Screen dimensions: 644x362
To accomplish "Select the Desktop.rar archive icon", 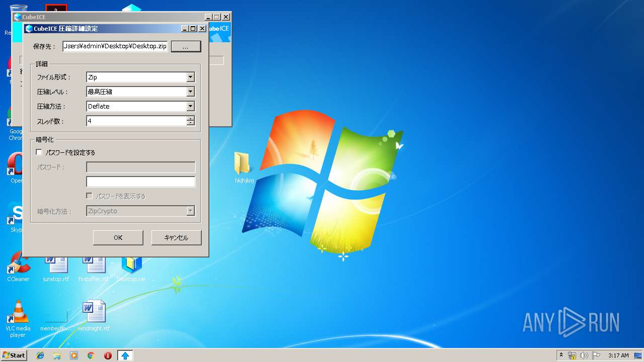I will (131, 269).
